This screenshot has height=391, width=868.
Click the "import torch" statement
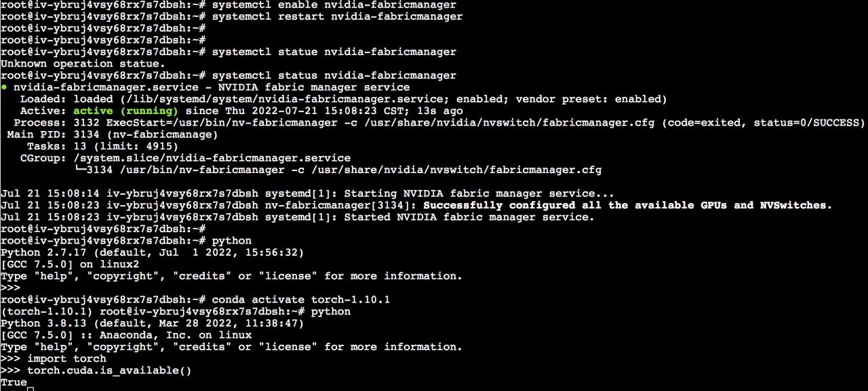coord(66,358)
